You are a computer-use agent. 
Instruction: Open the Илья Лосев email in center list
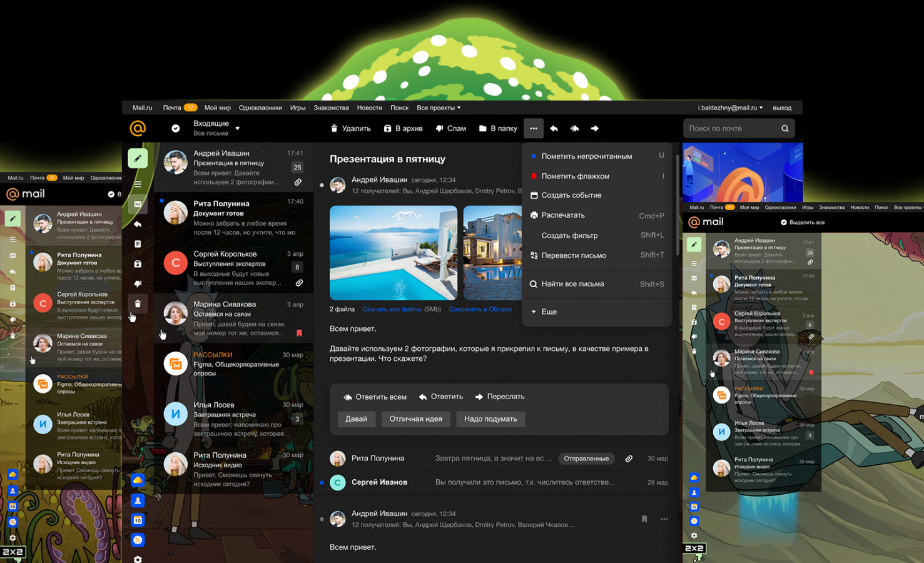click(x=234, y=418)
